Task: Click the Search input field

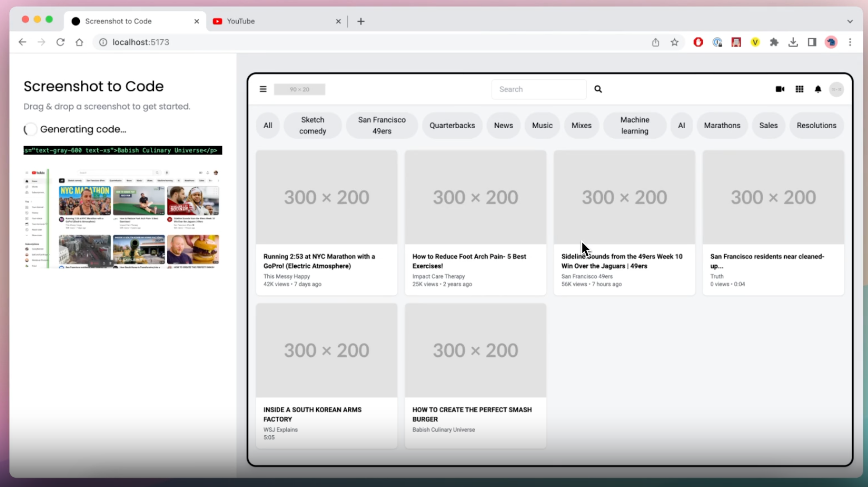Action: (539, 89)
